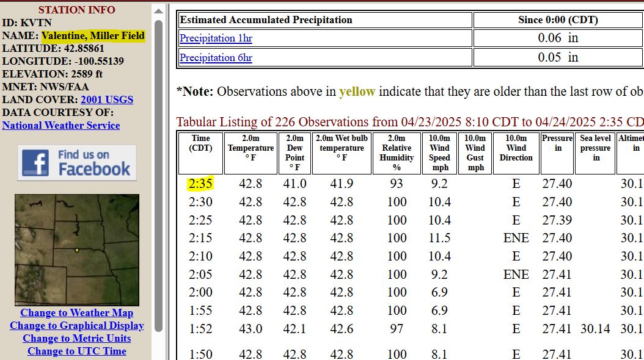The width and height of the screenshot is (644, 360).
Task: Click the Since 0:00 (CDT) header cell
Action: click(x=558, y=20)
